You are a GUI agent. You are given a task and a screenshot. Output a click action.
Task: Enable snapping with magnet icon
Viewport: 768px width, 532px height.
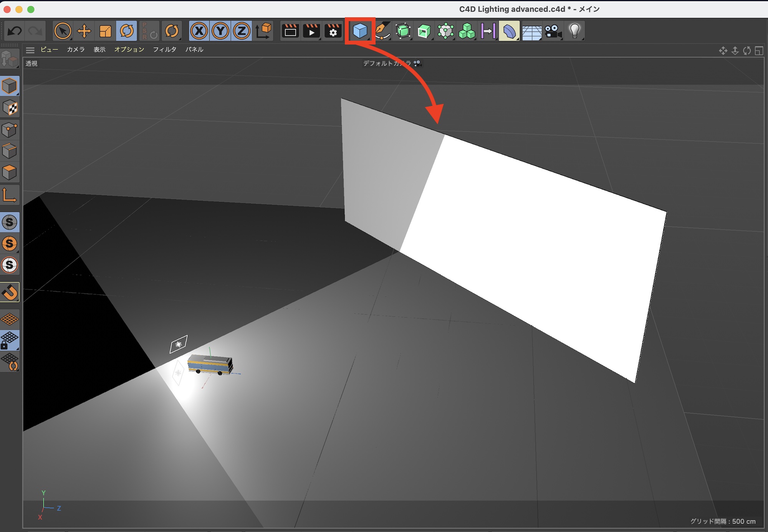[10, 292]
